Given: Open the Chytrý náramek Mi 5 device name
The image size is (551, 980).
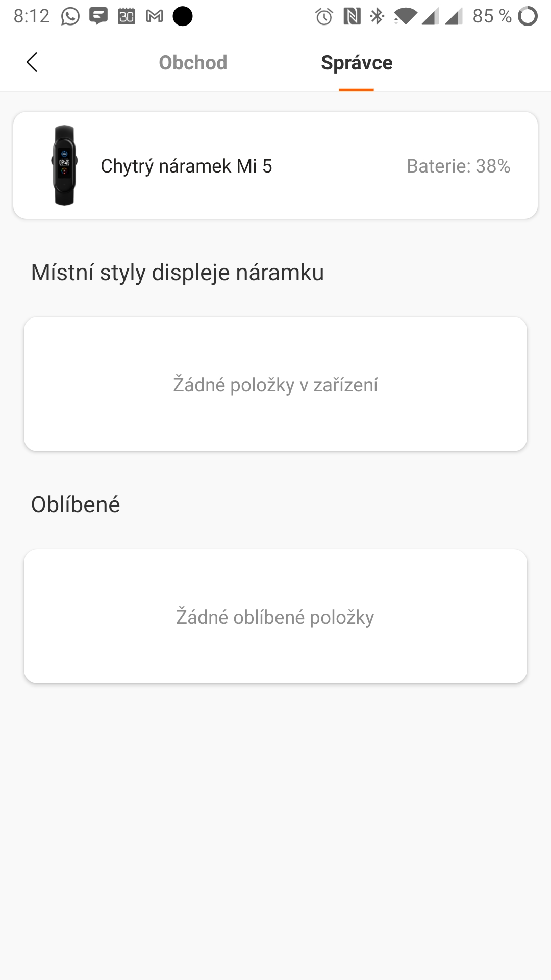Looking at the screenshot, I should click(x=186, y=166).
